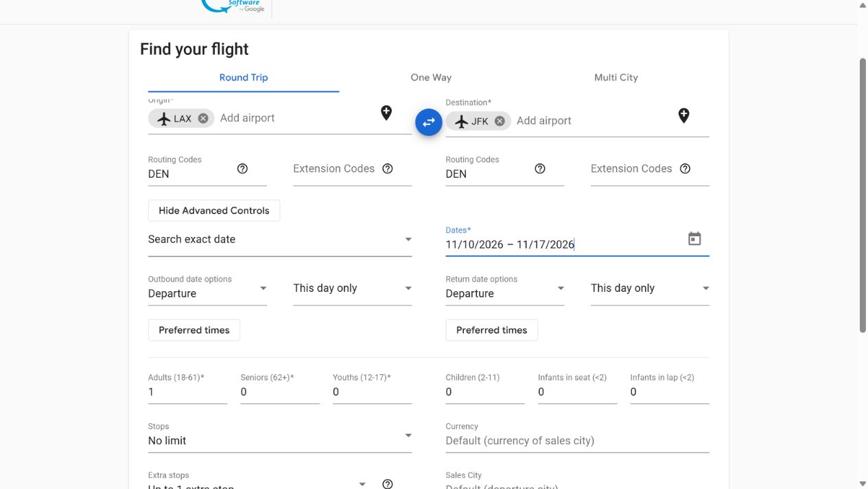Remove the JFK airport chip
868x489 pixels.
click(x=500, y=121)
